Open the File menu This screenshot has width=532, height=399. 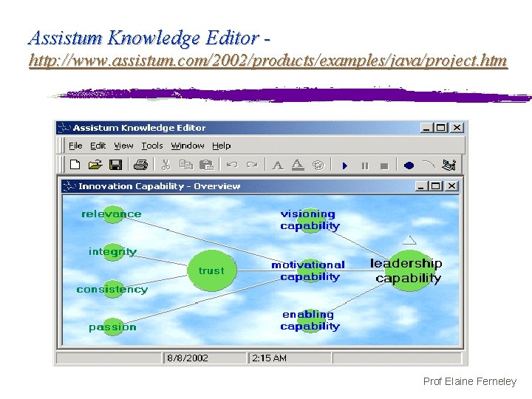[x=75, y=146]
